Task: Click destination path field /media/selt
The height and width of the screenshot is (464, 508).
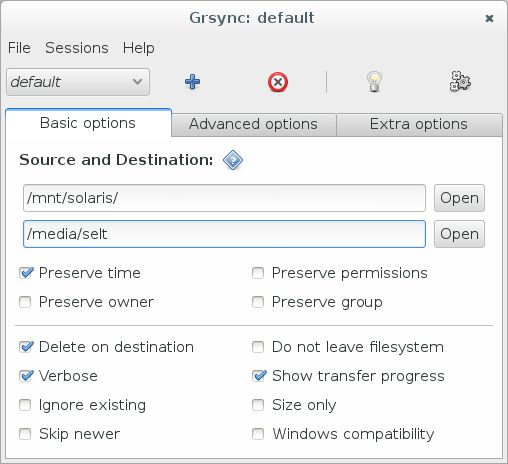Action: point(224,234)
